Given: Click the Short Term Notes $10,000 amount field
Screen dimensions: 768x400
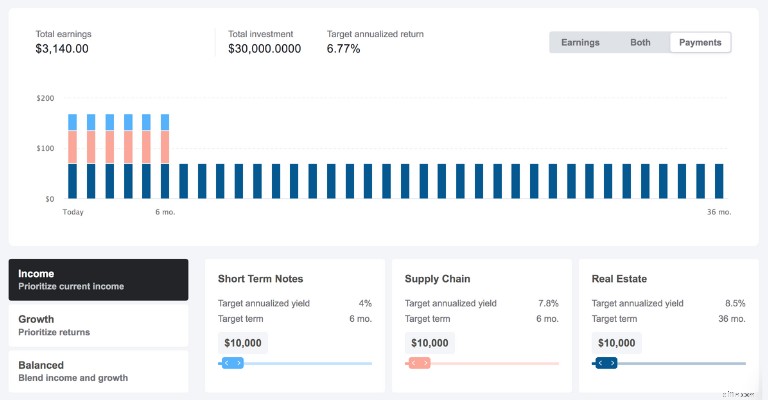Looking at the screenshot, I should (243, 343).
